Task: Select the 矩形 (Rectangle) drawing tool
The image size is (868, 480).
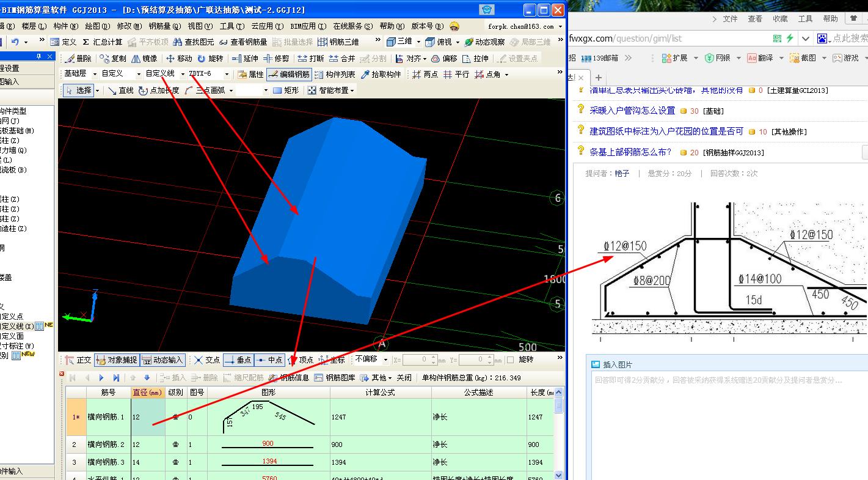Action: (x=286, y=90)
